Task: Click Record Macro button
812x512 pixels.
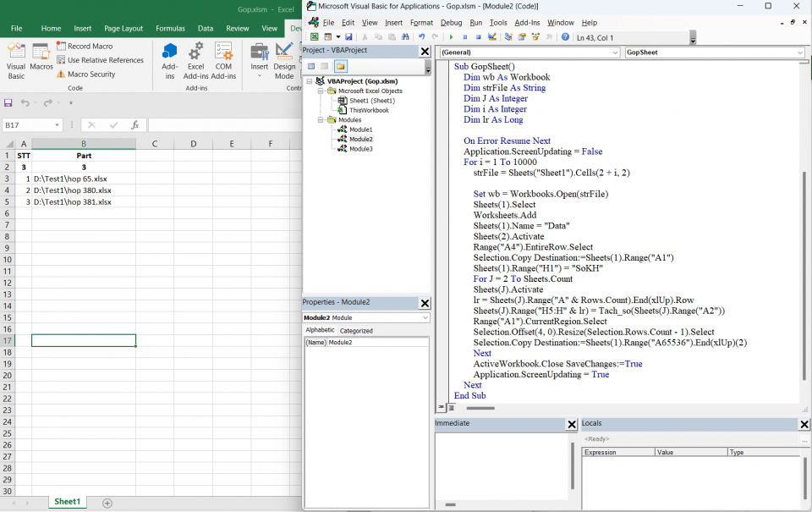Action: point(85,47)
